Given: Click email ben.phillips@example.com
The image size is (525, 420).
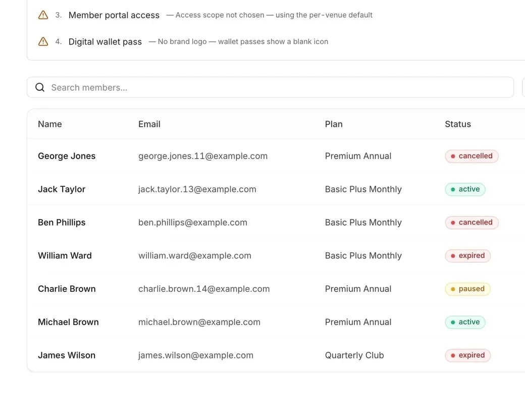Looking at the screenshot, I should click(x=193, y=223).
